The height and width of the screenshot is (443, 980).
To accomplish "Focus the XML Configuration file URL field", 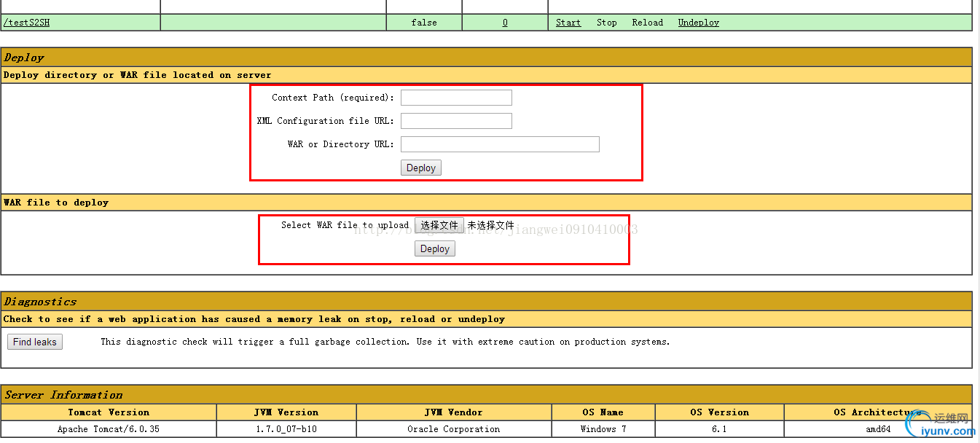I will pyautogui.click(x=456, y=121).
